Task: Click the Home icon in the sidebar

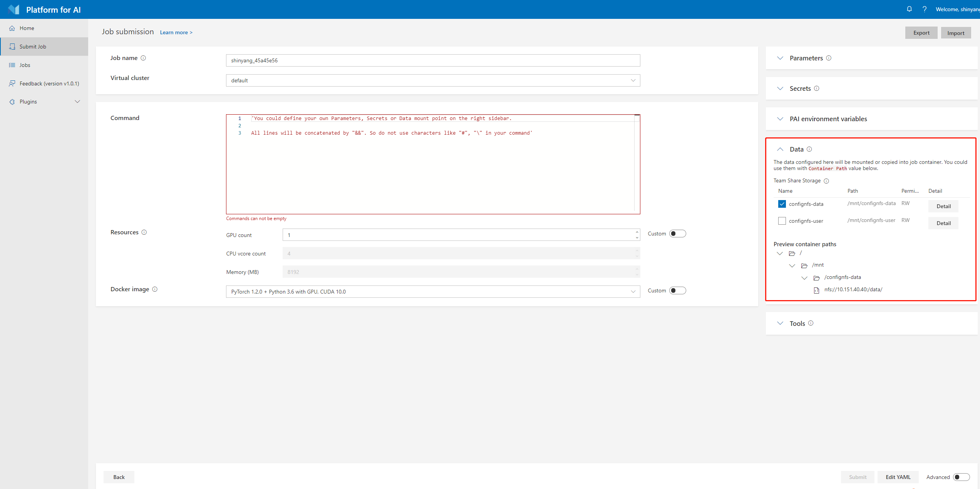Action: click(12, 28)
